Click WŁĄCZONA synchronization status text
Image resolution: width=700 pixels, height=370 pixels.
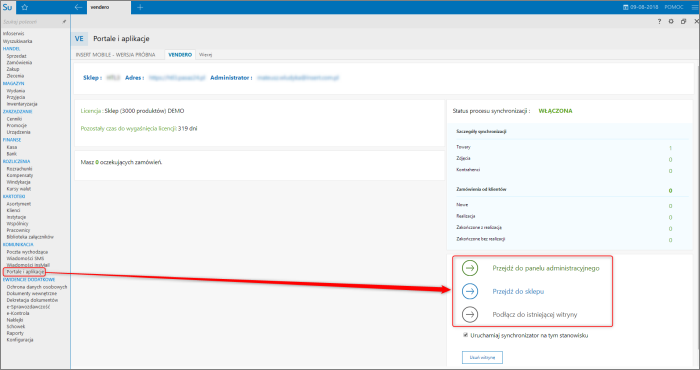555,111
